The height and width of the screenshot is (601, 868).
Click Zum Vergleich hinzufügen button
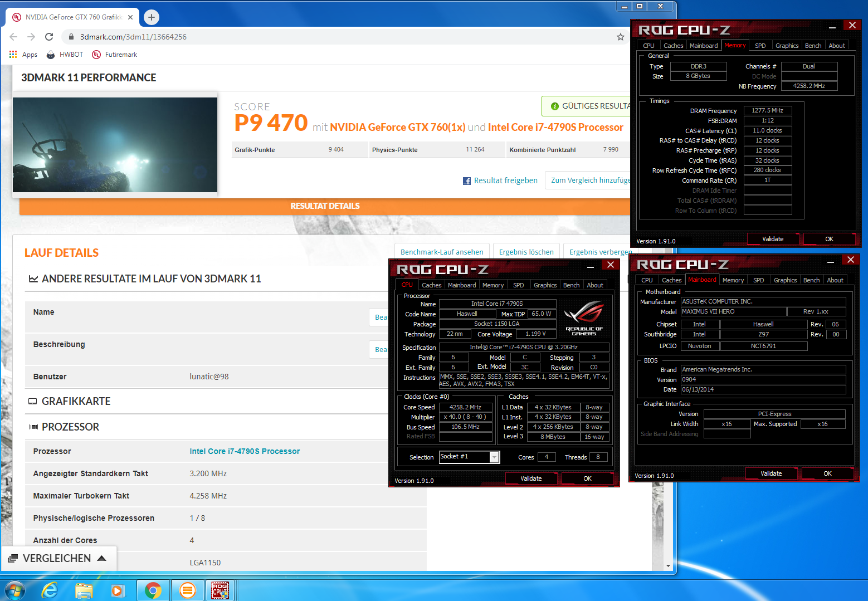pos(588,180)
